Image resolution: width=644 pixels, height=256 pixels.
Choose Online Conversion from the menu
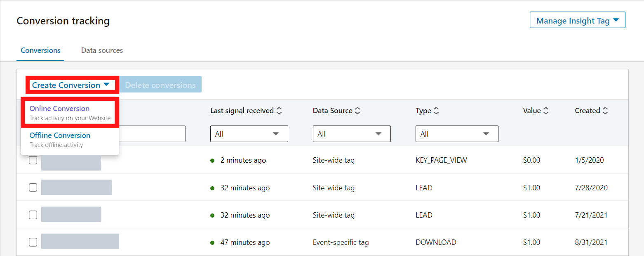pyautogui.click(x=70, y=113)
